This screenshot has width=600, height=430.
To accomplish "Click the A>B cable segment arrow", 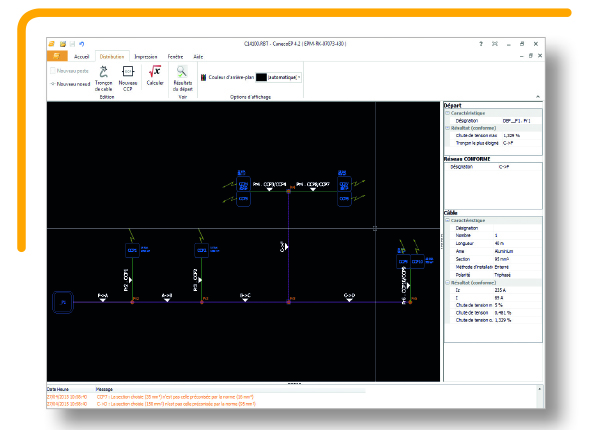I will click(x=167, y=298).
